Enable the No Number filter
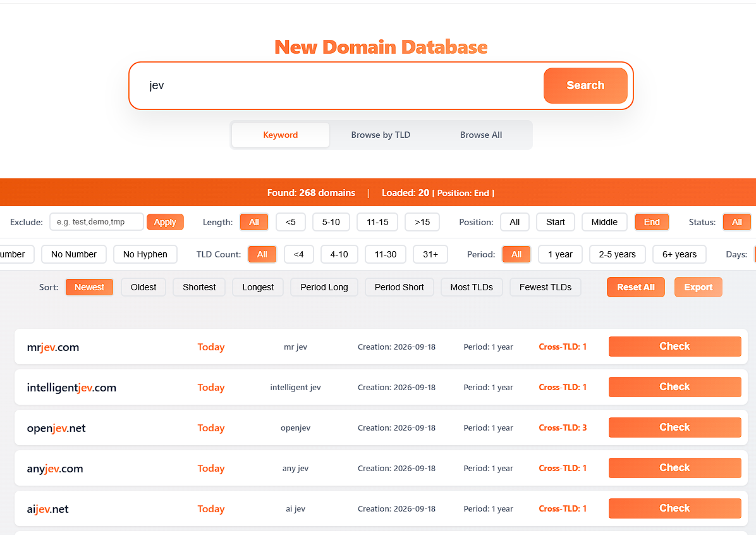Viewport: 756px width, 535px height. point(74,254)
